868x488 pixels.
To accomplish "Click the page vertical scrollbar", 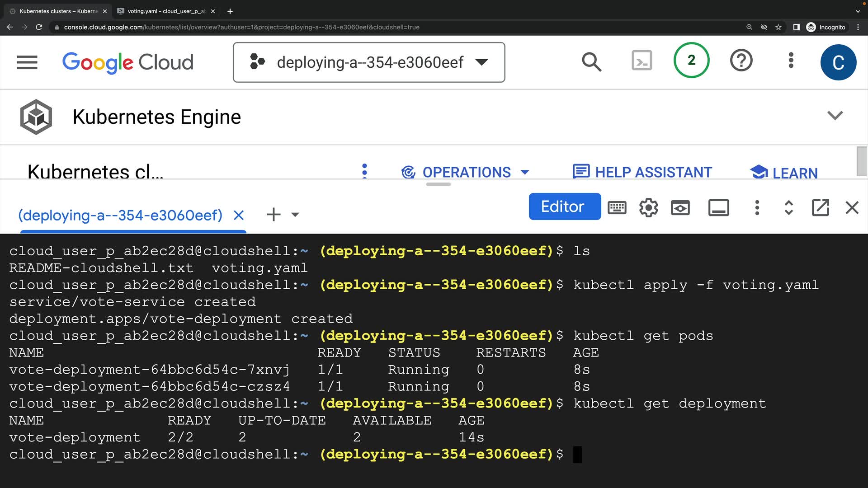I will (861, 161).
